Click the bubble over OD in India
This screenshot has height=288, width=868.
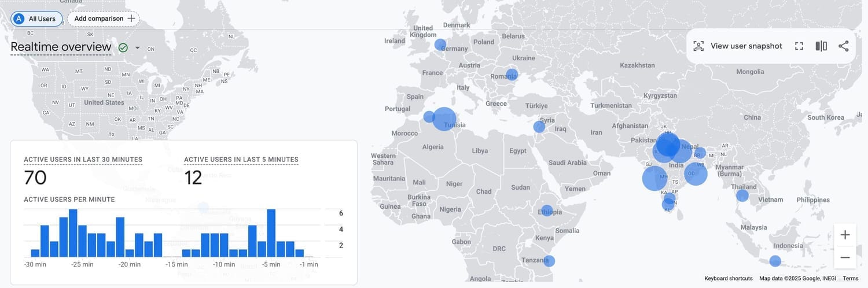(696, 173)
